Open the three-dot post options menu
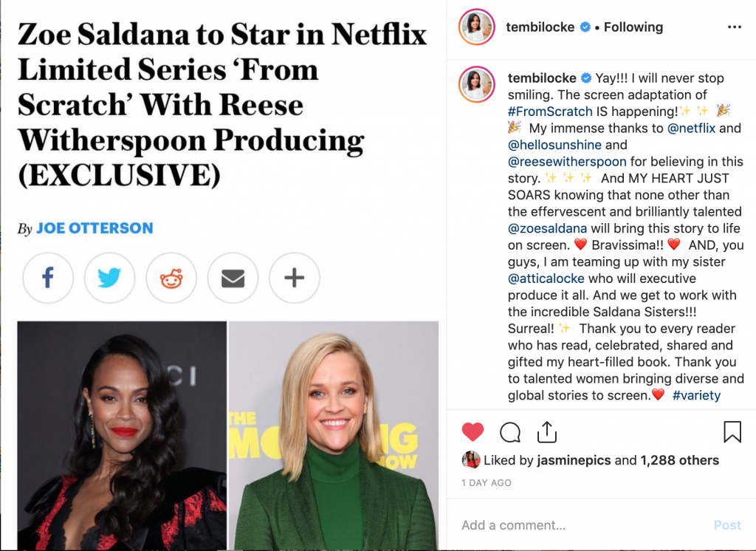Viewport: 756px width, 551px height. tap(735, 27)
